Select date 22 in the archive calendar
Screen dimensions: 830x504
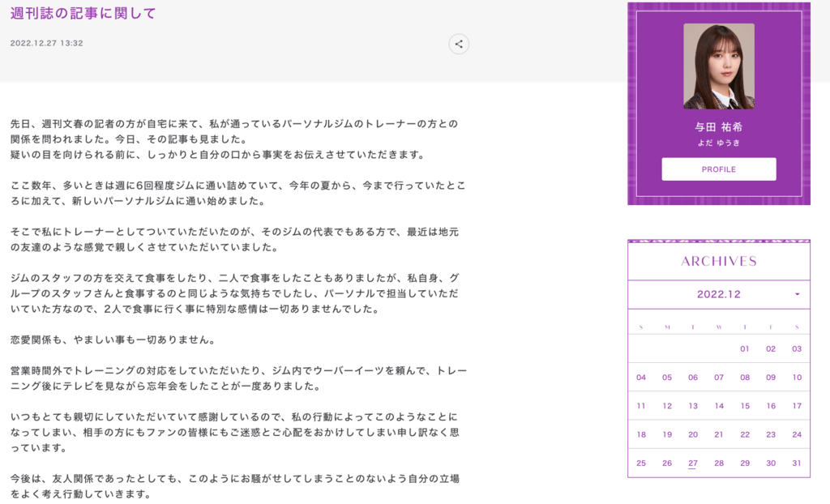click(x=745, y=434)
